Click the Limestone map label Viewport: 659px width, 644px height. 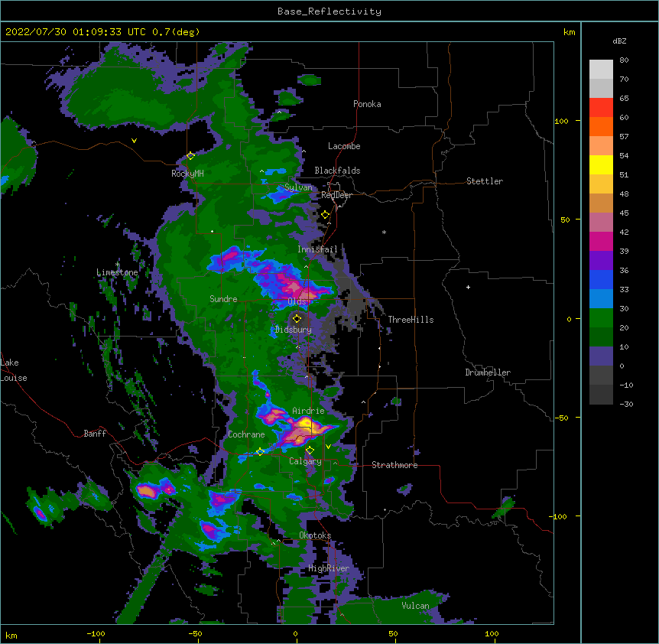(x=117, y=272)
